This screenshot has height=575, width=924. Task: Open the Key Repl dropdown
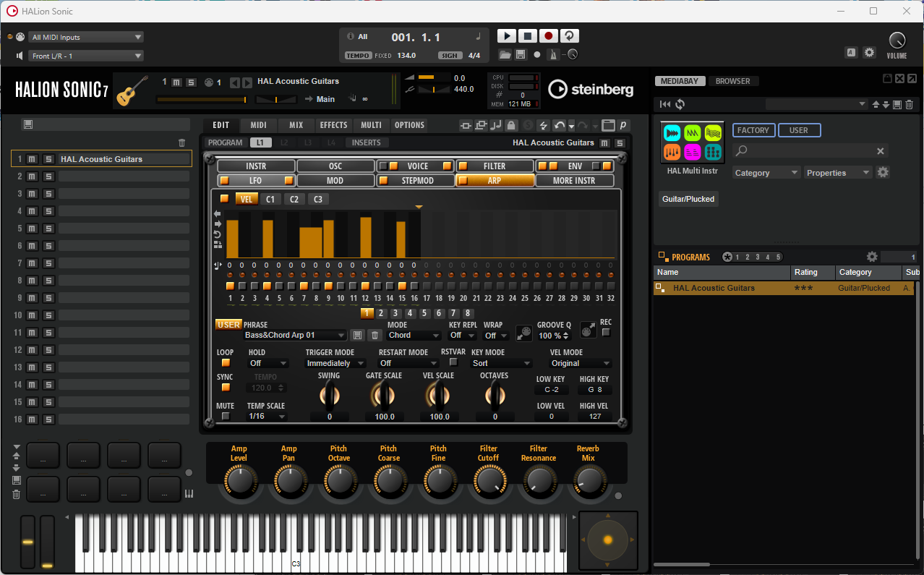pyautogui.click(x=463, y=335)
